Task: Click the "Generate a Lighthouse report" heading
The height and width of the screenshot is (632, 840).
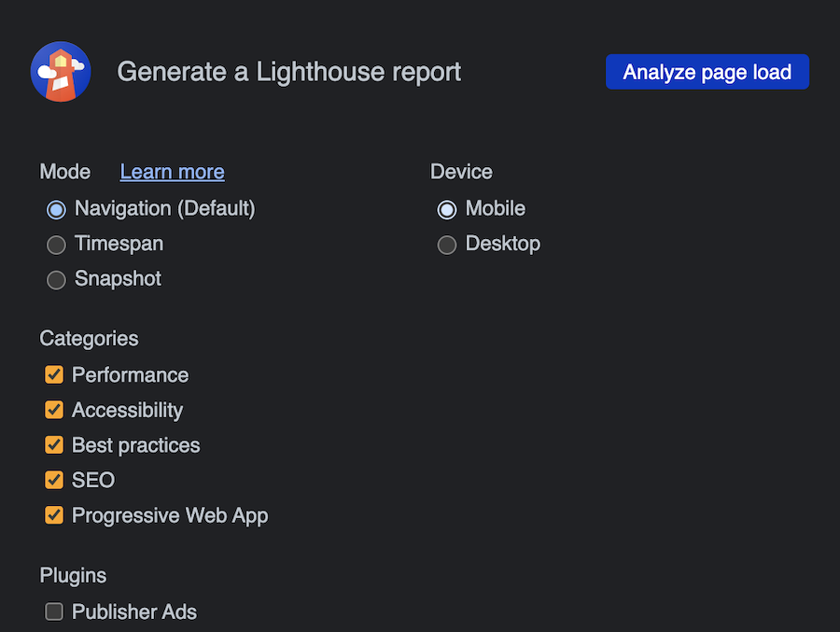Action: click(x=288, y=72)
